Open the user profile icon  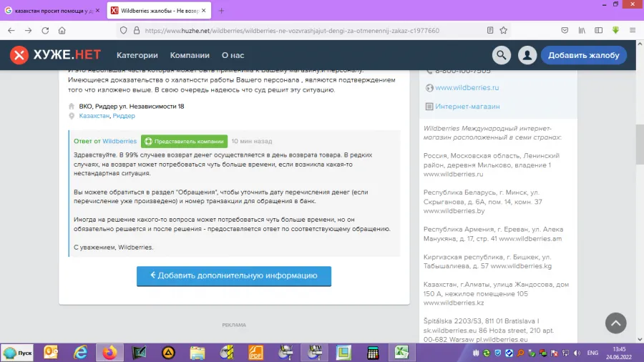pos(527,55)
